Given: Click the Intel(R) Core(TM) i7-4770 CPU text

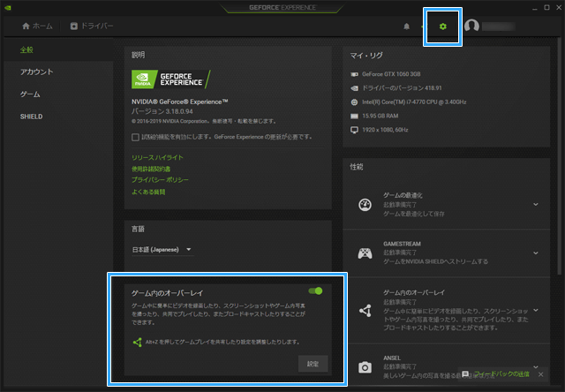Looking at the screenshot, I should [x=414, y=102].
